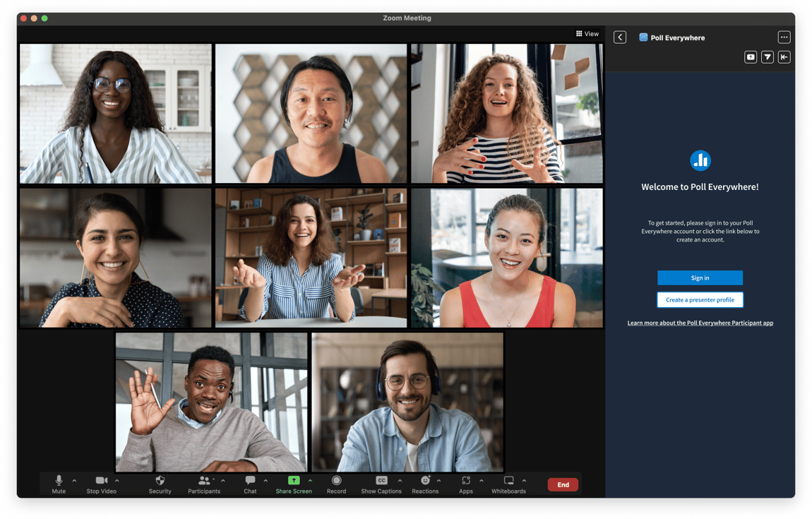Toggle Show Captions
This screenshot has height=519, width=812.
[x=381, y=481]
